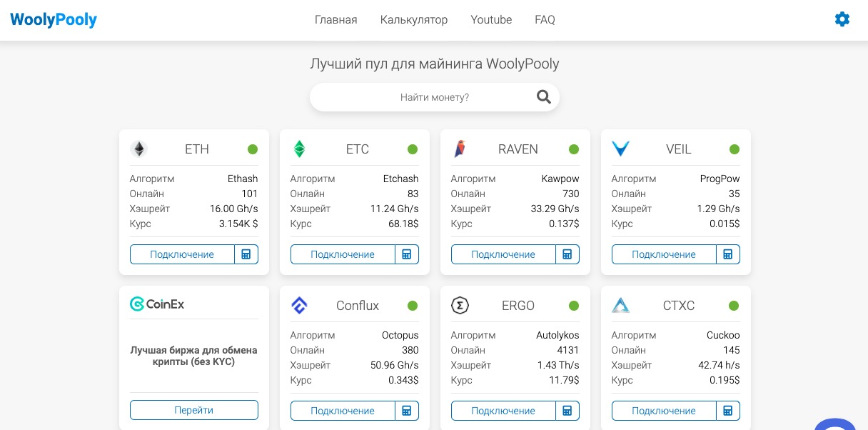Click the Ethereum coin logo
Viewport: 868px width, 430px height.
(x=138, y=149)
